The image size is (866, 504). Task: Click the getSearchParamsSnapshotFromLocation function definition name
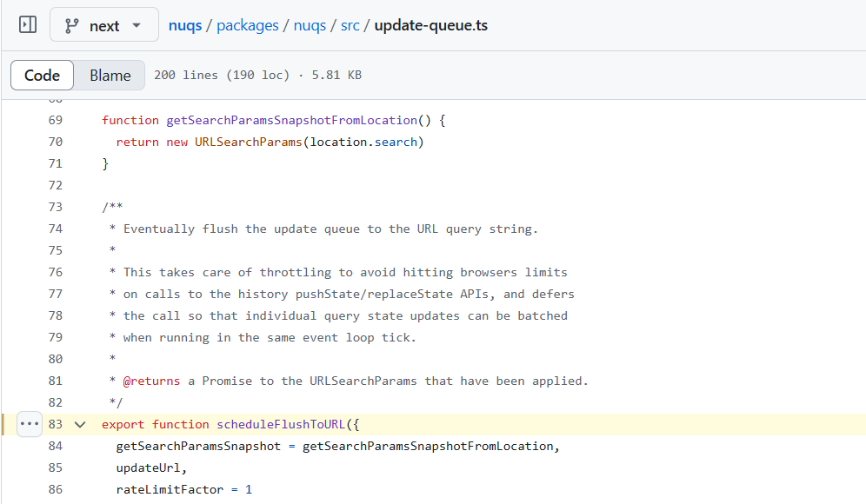click(x=291, y=120)
